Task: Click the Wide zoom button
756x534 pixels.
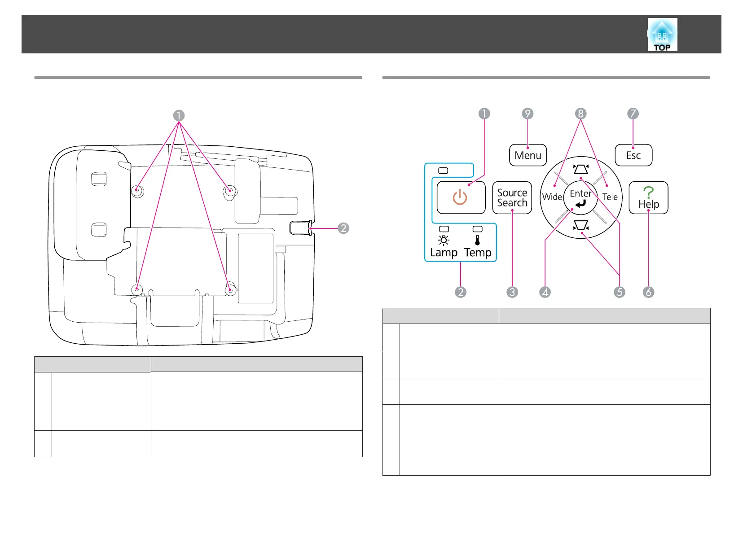Action: tap(552, 197)
